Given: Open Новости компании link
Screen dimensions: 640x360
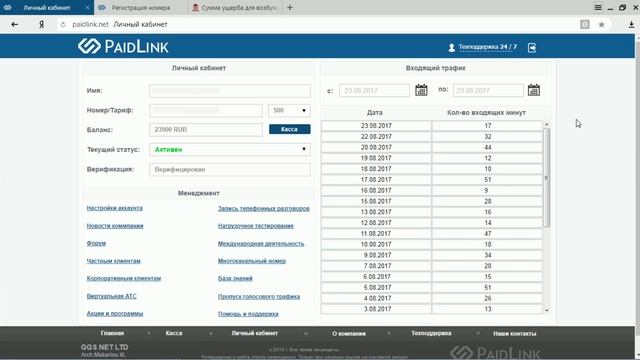Looking at the screenshot, I should coord(115,226).
